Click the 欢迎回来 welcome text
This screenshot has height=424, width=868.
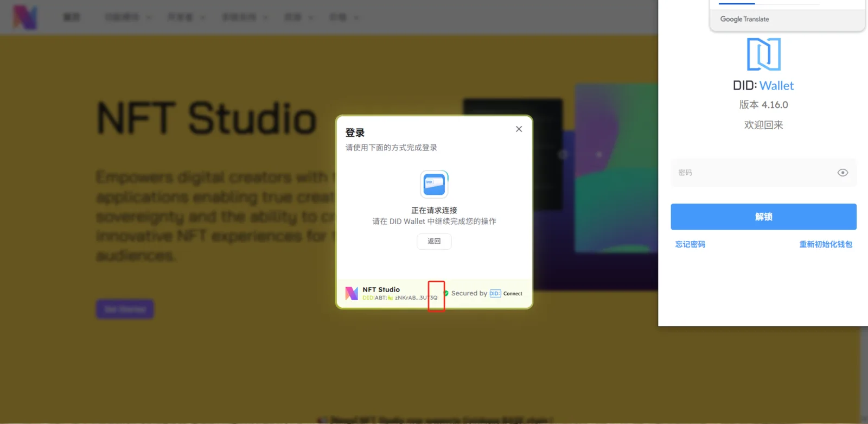pyautogui.click(x=763, y=125)
